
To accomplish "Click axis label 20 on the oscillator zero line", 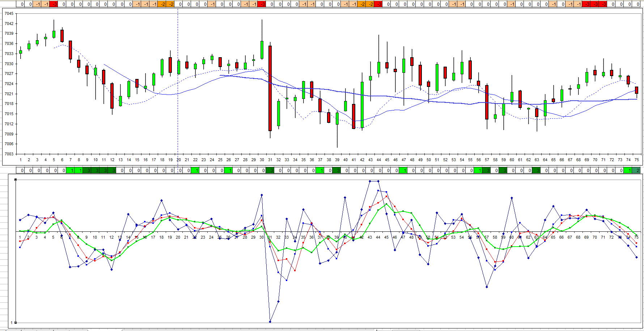I will (x=178, y=237).
